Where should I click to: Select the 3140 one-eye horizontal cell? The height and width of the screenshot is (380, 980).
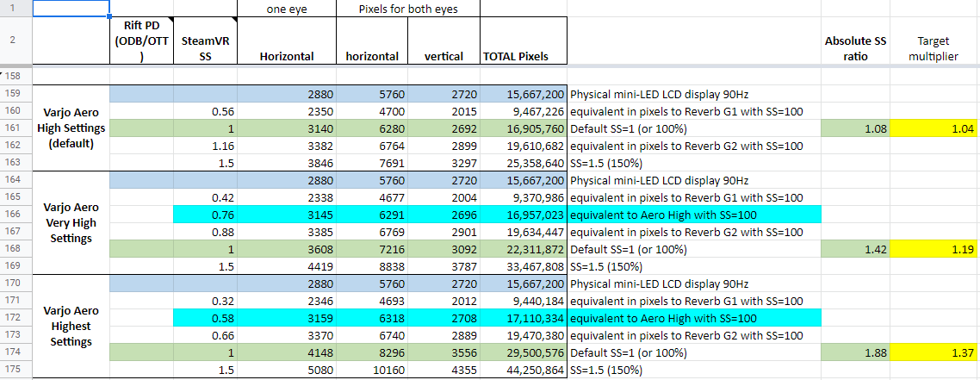point(286,129)
